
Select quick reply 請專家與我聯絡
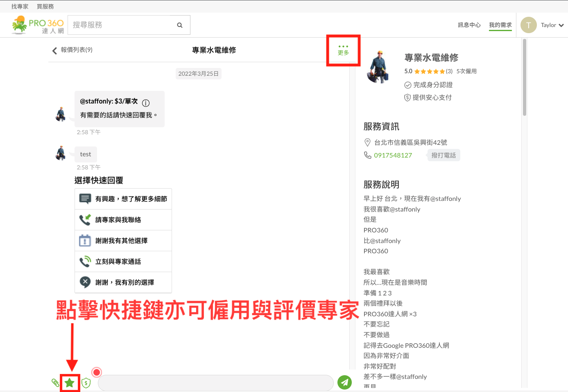click(123, 220)
